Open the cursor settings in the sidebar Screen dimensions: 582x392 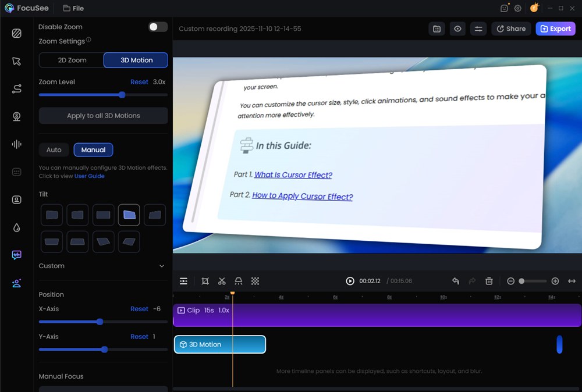pyautogui.click(x=16, y=61)
